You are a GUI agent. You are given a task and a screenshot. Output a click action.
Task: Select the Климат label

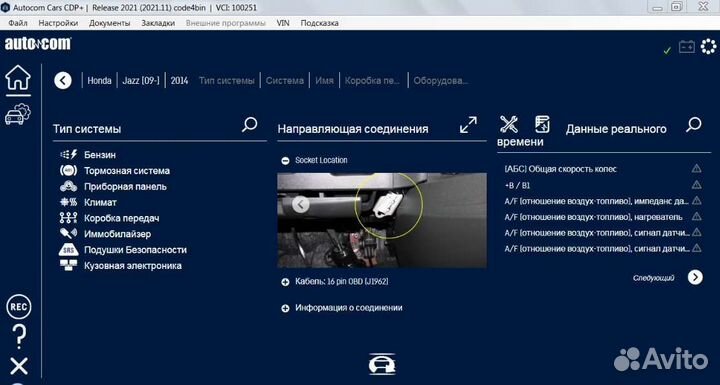[x=100, y=203]
